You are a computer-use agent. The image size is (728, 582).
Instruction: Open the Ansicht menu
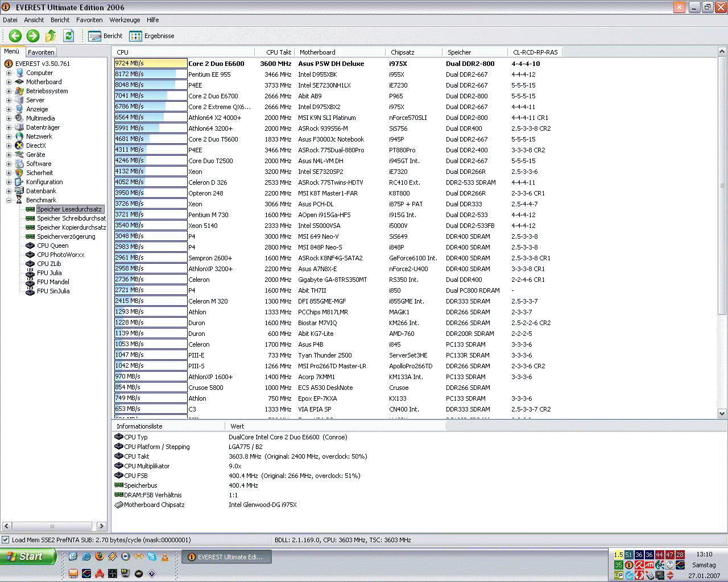point(34,20)
